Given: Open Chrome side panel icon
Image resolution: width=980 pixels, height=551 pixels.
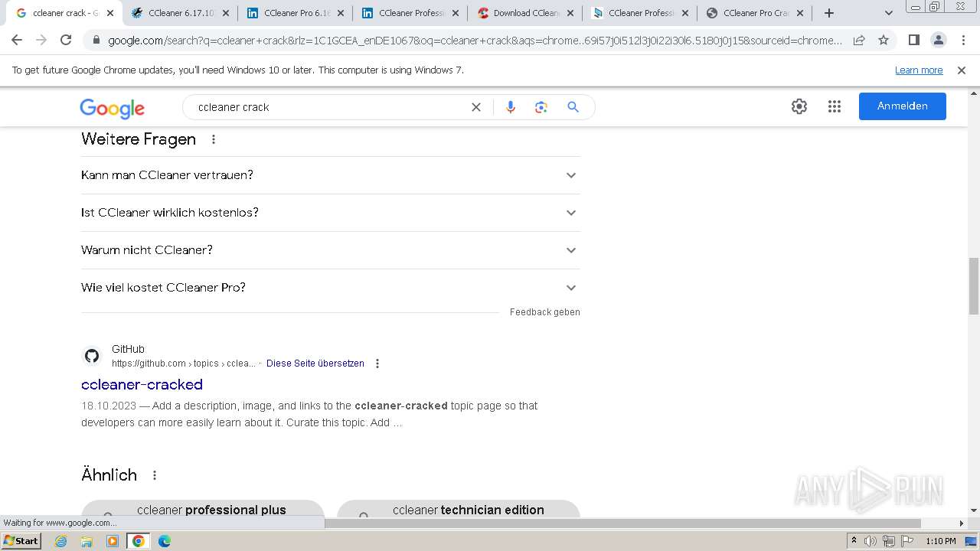Looking at the screenshot, I should (913, 40).
